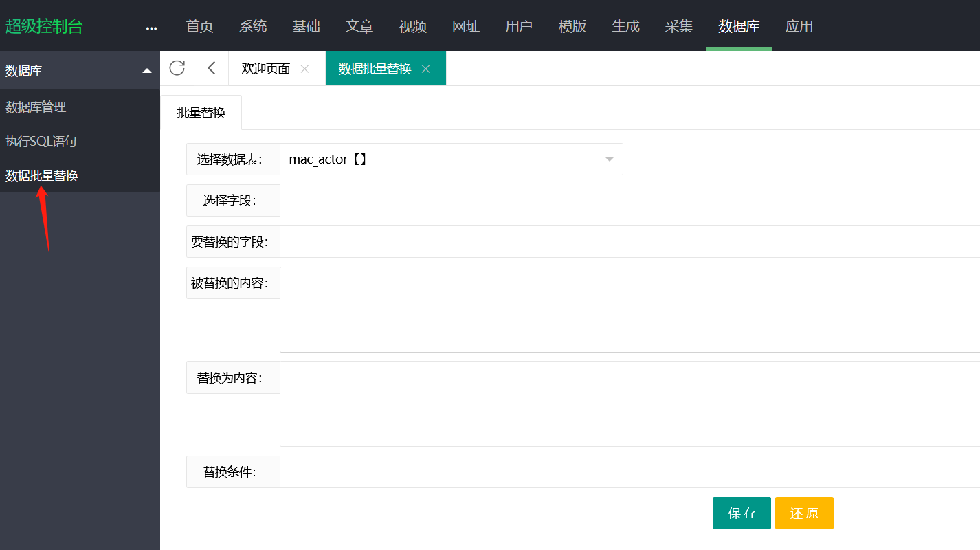Open 数据库管理 in the sidebar
This screenshot has height=550, width=980.
click(34, 107)
